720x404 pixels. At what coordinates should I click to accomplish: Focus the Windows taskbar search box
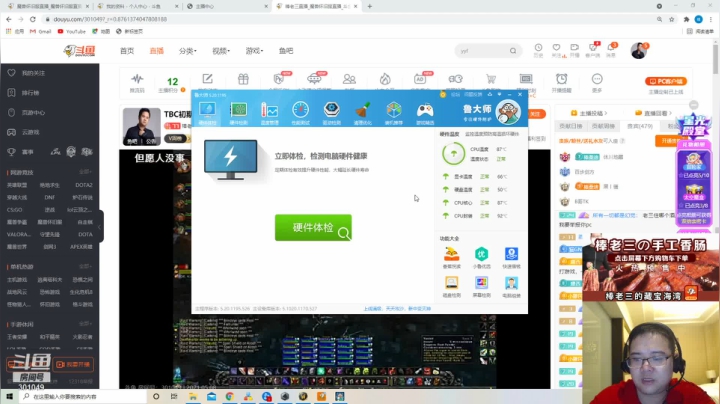coord(84,396)
